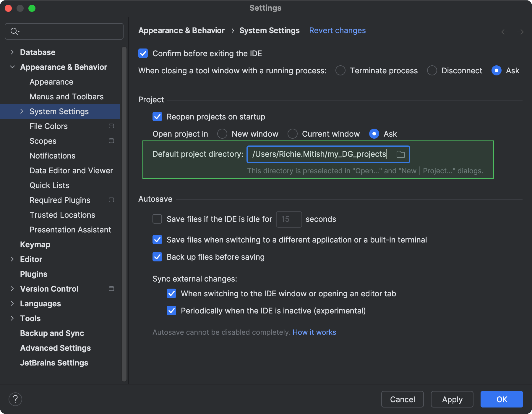Click the Revert changes link
532x414 pixels.
(x=337, y=30)
